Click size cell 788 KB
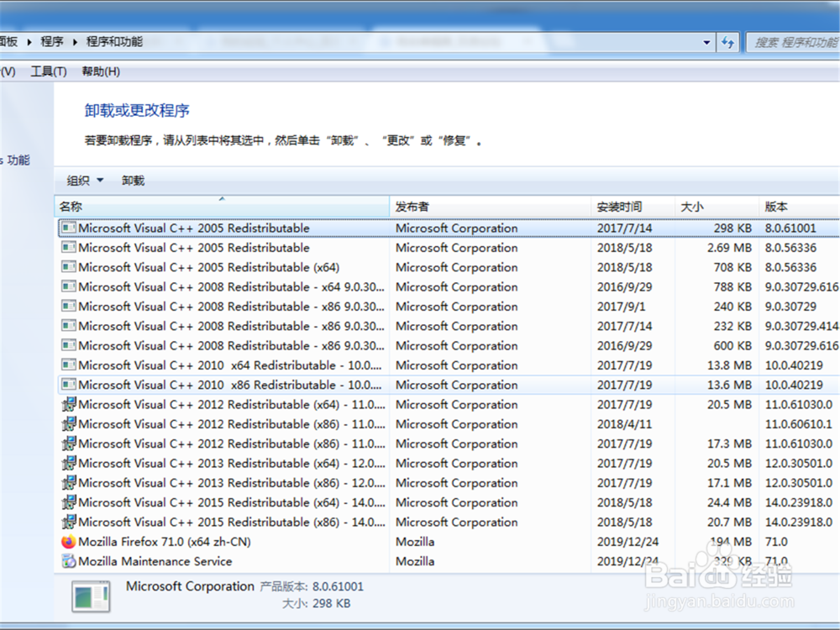This screenshot has width=840, height=630. click(x=732, y=286)
